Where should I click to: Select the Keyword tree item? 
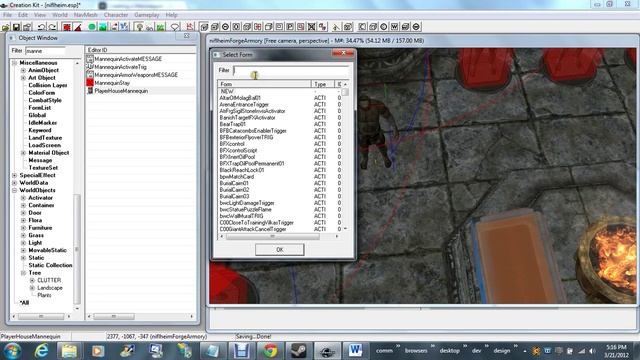(40, 130)
